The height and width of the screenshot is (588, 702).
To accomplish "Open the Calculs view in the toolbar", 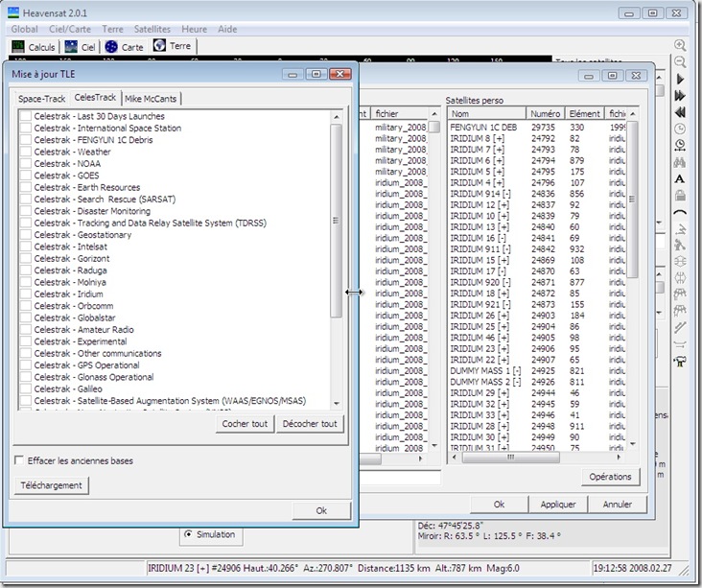I will click(34, 47).
